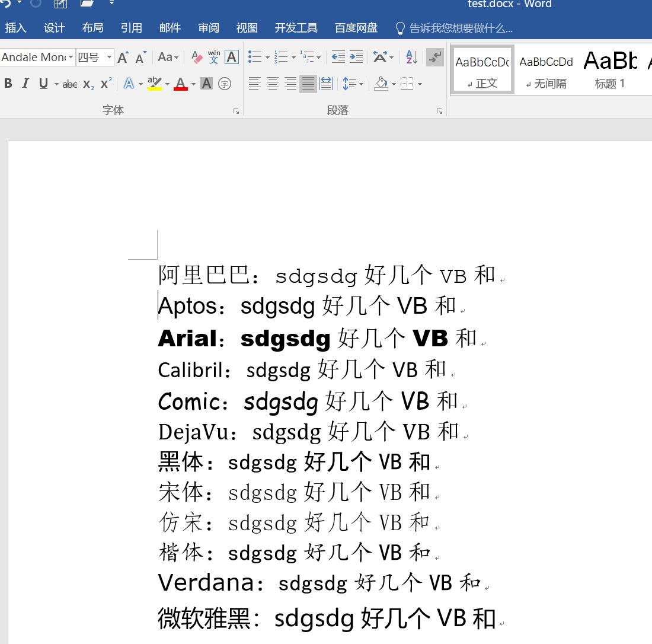Open the 审阅 tab
The image size is (652, 644).
pos(208,28)
